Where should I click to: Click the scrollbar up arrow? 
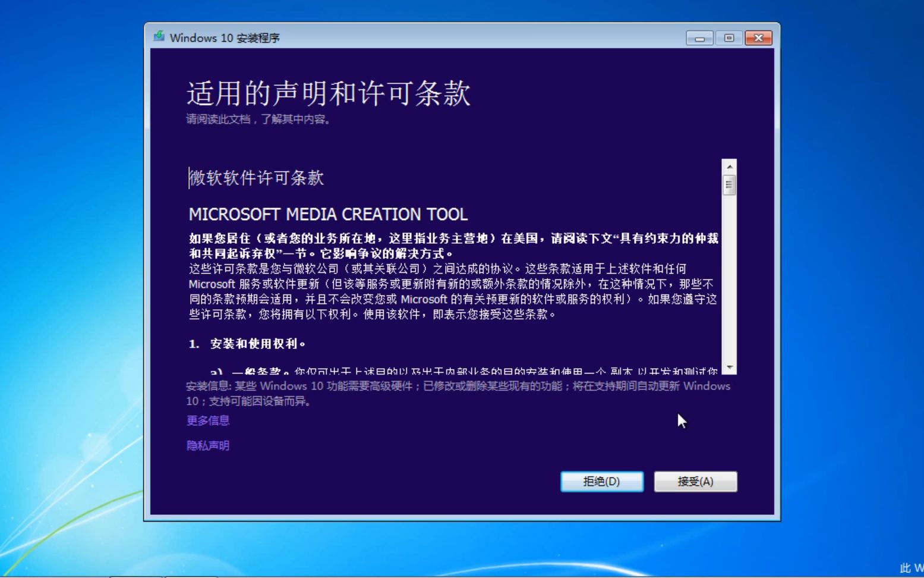coord(729,165)
